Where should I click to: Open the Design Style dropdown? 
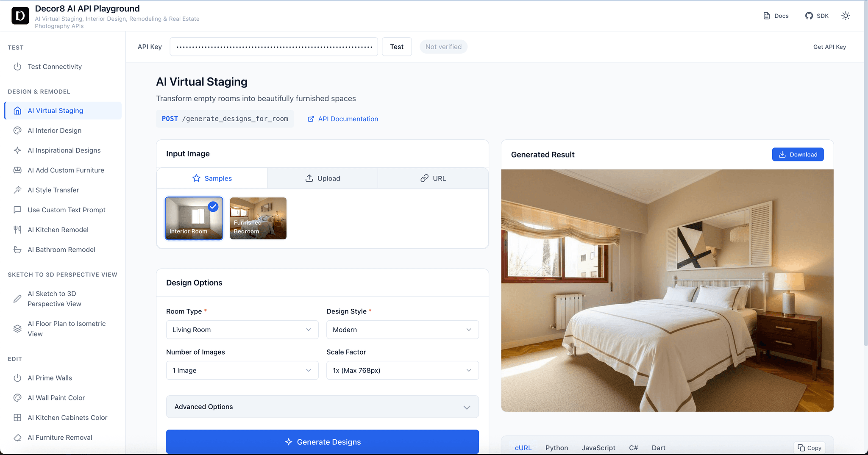402,330
